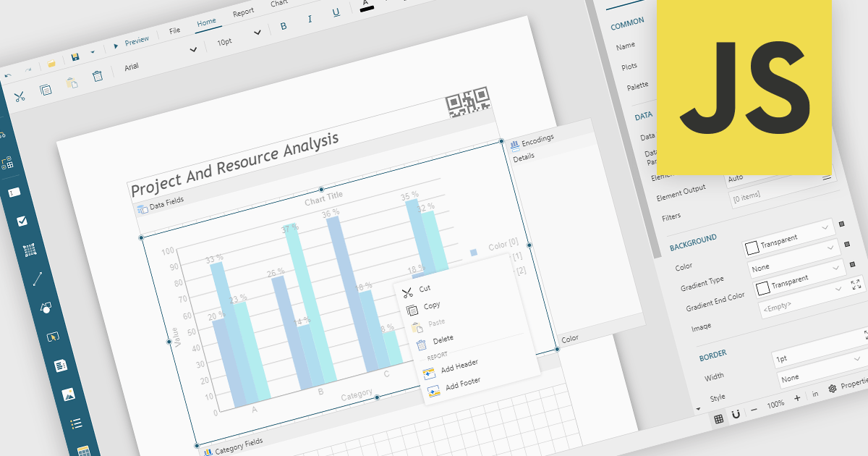Select the Line tool in the sidebar
The height and width of the screenshot is (456, 868).
point(38,277)
